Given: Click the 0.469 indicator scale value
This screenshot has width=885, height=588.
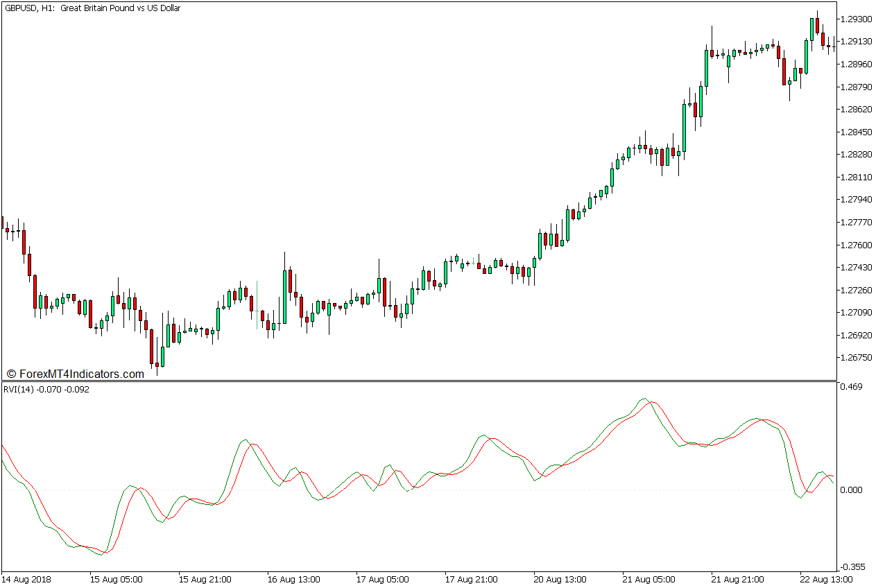Looking at the screenshot, I should [x=851, y=387].
